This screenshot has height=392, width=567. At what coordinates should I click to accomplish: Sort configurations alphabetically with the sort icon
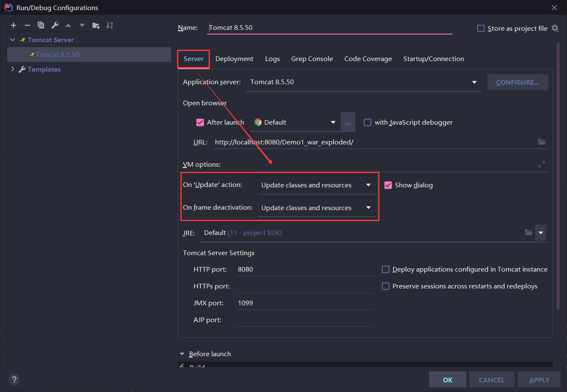[110, 25]
